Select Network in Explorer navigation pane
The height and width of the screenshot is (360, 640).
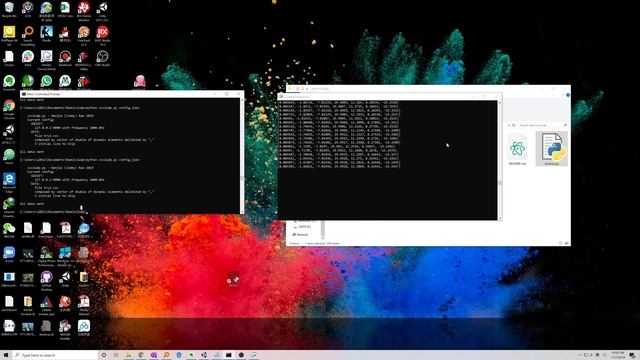300,235
